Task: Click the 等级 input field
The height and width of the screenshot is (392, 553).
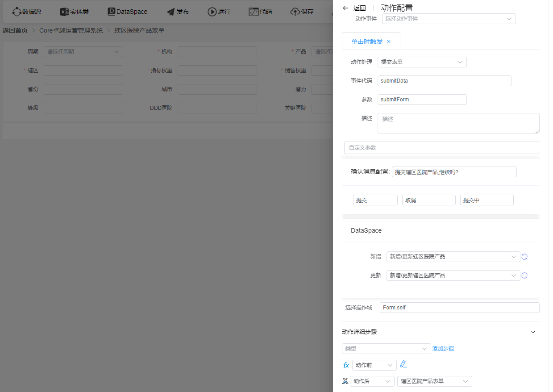Action: (83, 108)
